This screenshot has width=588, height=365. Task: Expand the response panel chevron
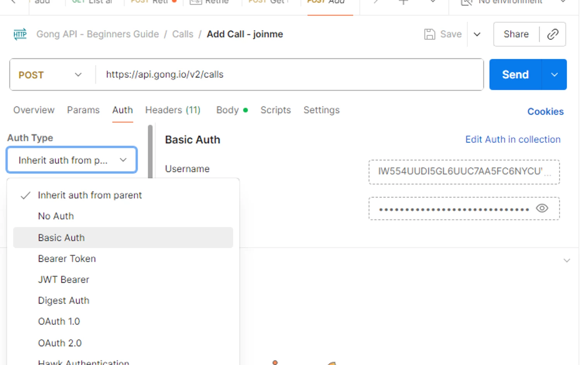567,260
